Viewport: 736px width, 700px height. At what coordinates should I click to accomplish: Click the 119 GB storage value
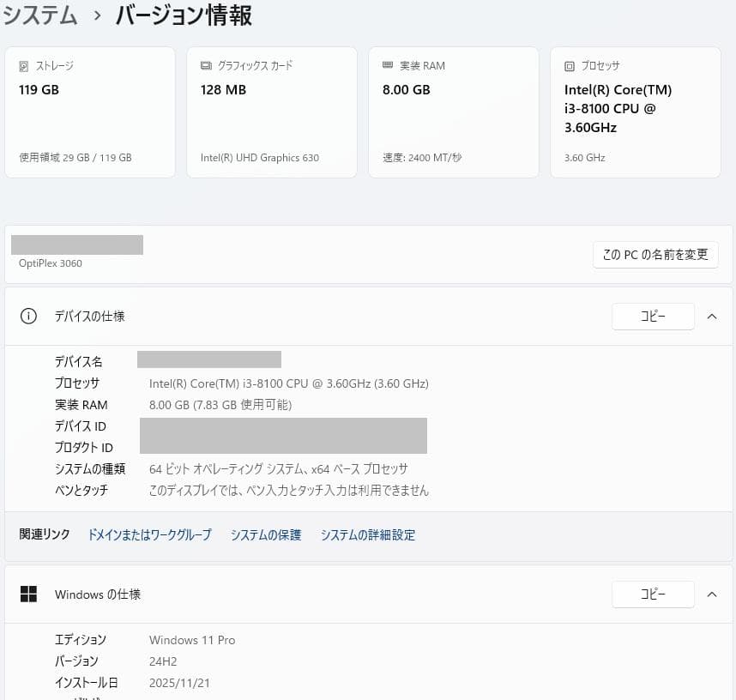(38, 89)
